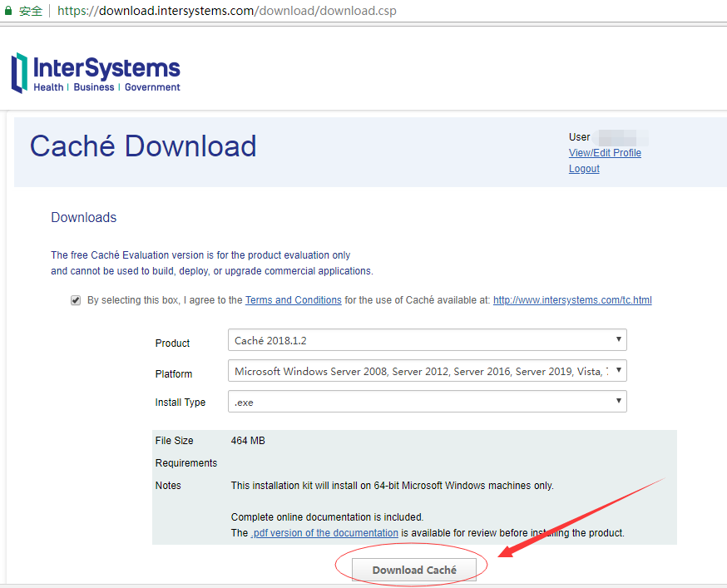This screenshot has height=588, width=727.
Task: Open the Platform dropdown listing Windows Server versions
Action: pos(427,370)
